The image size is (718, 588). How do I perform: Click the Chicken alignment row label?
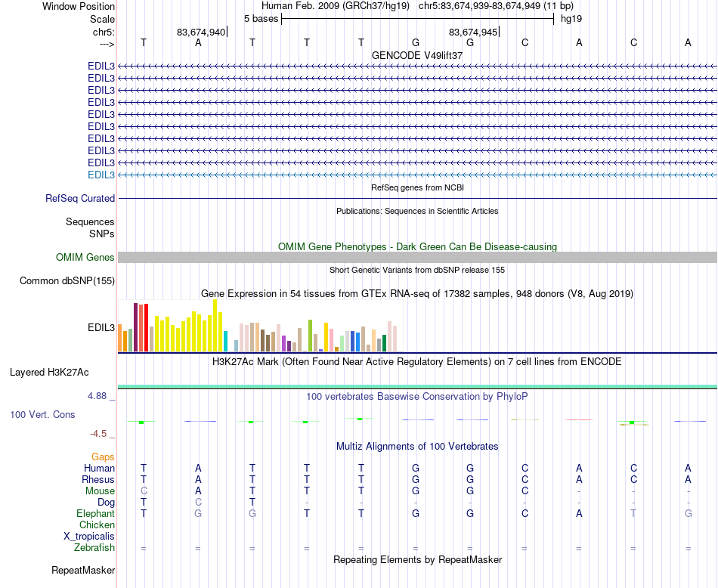pyautogui.click(x=97, y=525)
